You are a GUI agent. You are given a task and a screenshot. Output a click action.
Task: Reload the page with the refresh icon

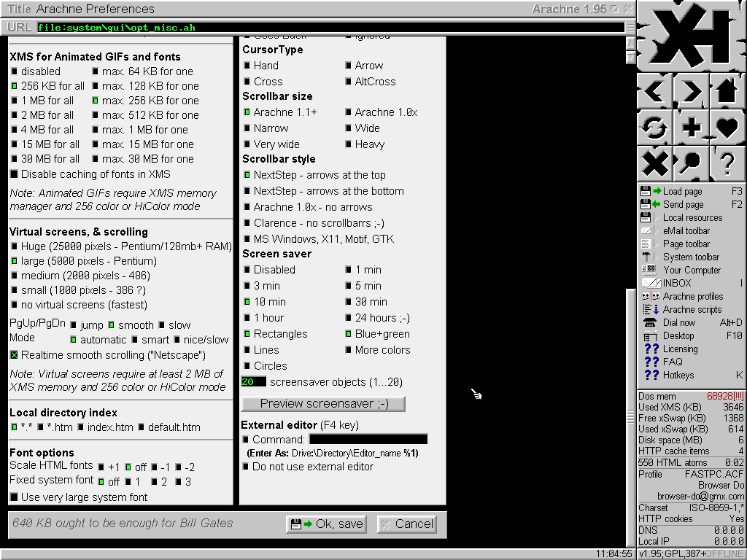[655, 127]
